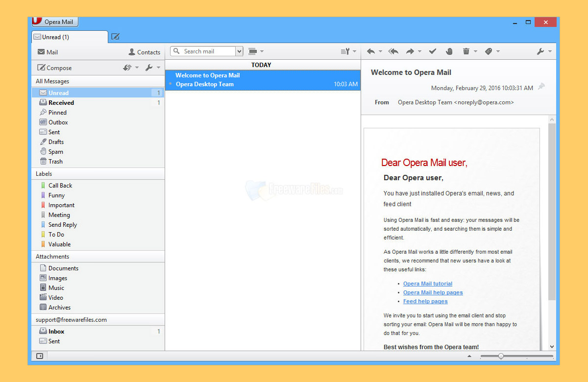588x382 pixels.
Task: Click the Forward arrow icon
Action: (x=410, y=51)
